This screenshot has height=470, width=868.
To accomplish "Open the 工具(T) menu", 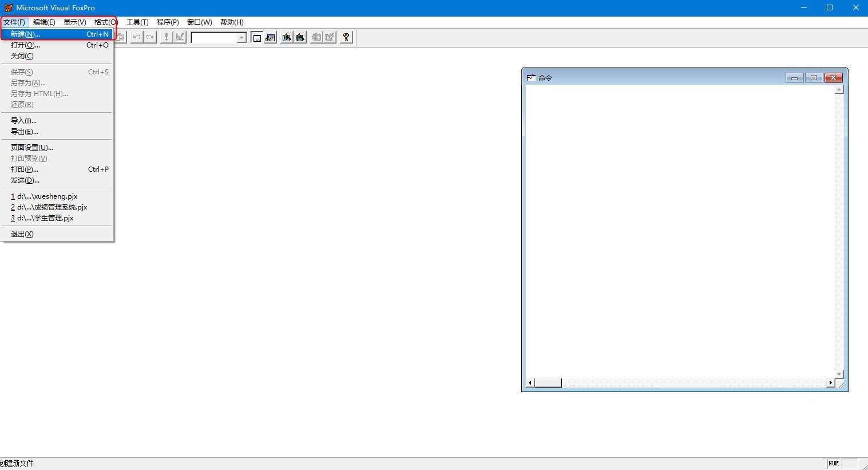I will 137,22.
